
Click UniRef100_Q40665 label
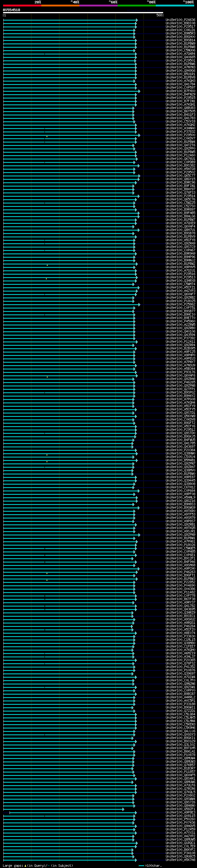[180, 57]
